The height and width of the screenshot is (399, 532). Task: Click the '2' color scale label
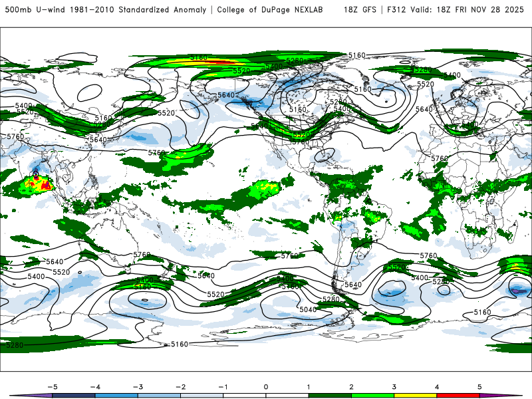[351, 387]
